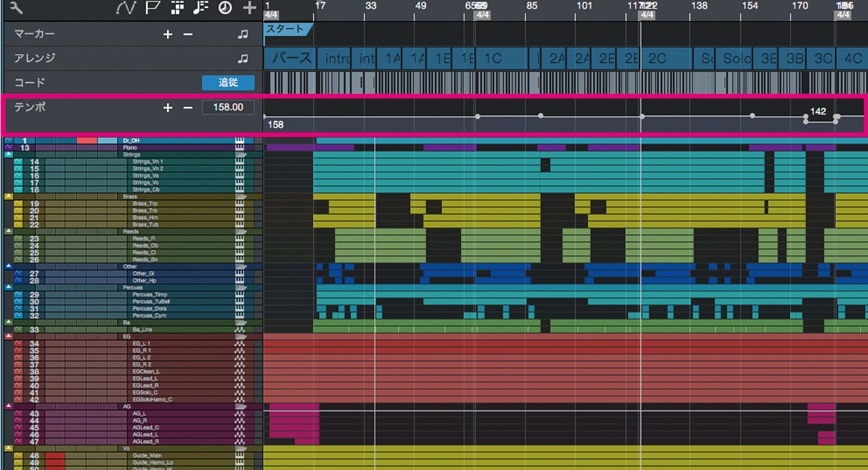This screenshot has height=470, width=868.
Task: Toggle blue monitor button on Dr_OH track
Action: [x=107, y=140]
